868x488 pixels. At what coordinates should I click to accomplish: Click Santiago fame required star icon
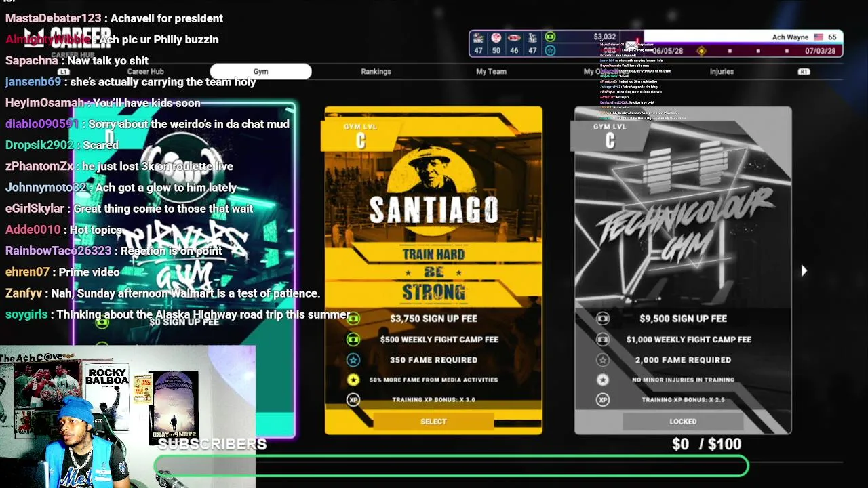point(353,360)
